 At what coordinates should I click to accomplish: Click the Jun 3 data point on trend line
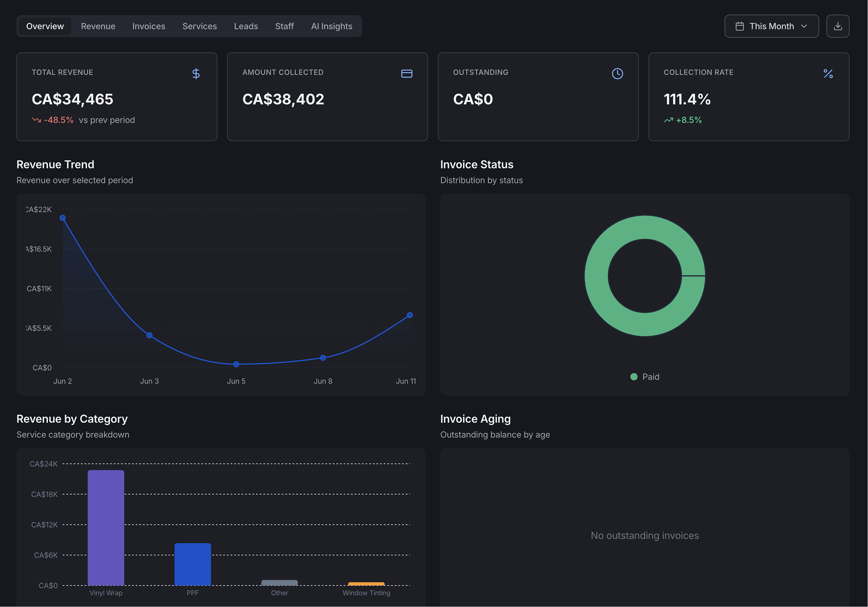pyautogui.click(x=149, y=335)
